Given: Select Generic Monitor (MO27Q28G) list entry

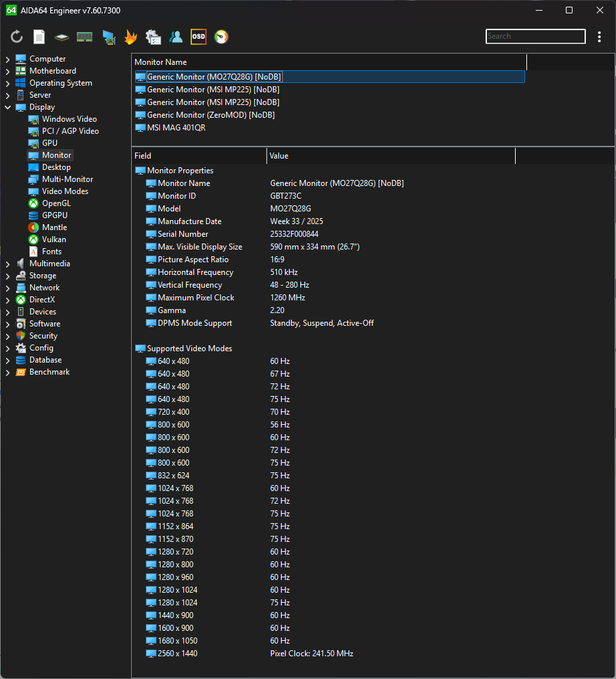Looking at the screenshot, I should (330, 77).
